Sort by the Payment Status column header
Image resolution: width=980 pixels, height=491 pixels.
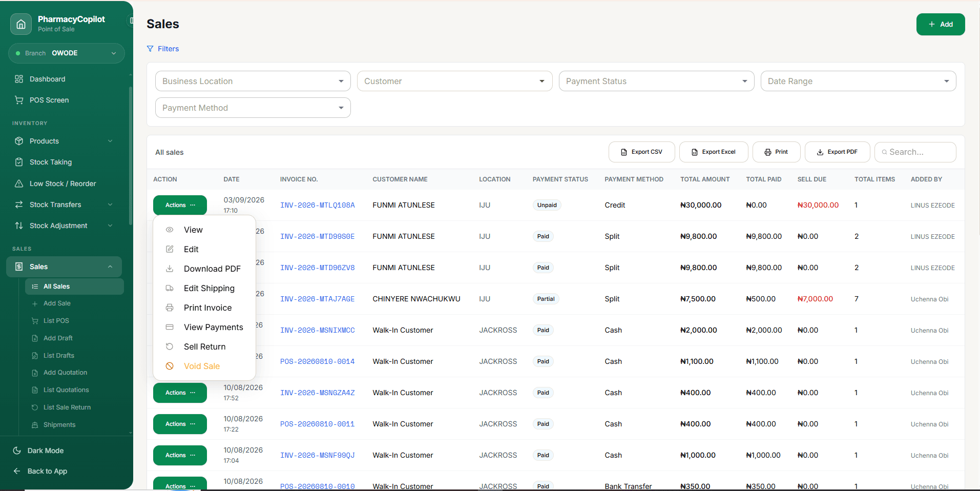point(560,179)
